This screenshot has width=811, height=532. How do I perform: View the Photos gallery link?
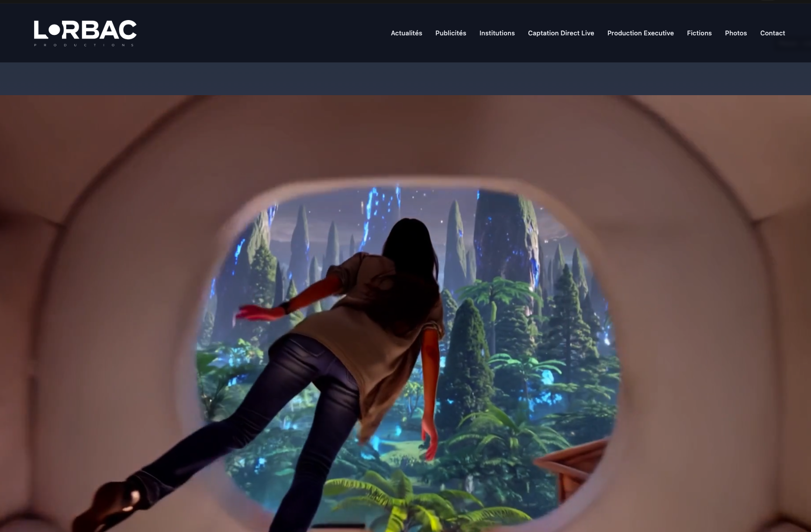pyautogui.click(x=735, y=33)
